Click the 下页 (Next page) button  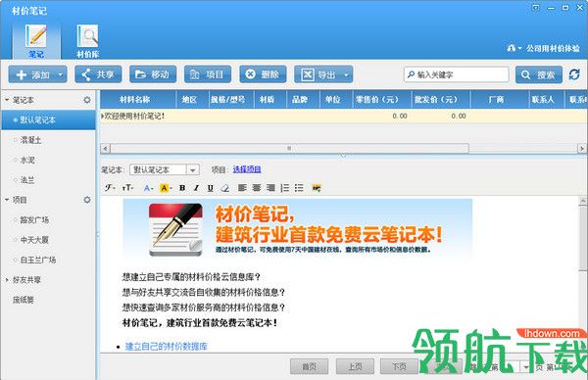400,367
